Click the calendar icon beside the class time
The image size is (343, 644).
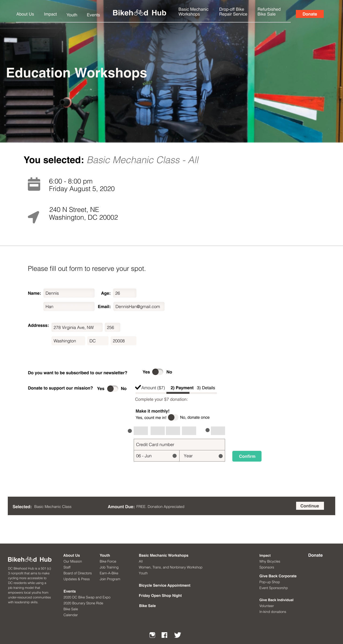[x=34, y=184]
